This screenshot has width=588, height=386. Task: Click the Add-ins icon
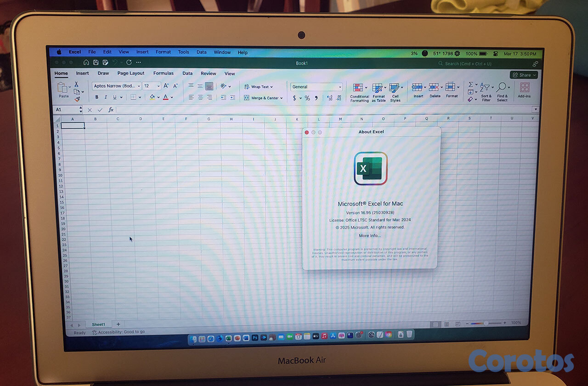coord(524,90)
